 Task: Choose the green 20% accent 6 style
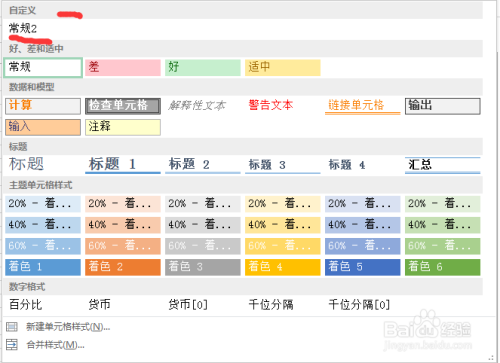coord(443,204)
